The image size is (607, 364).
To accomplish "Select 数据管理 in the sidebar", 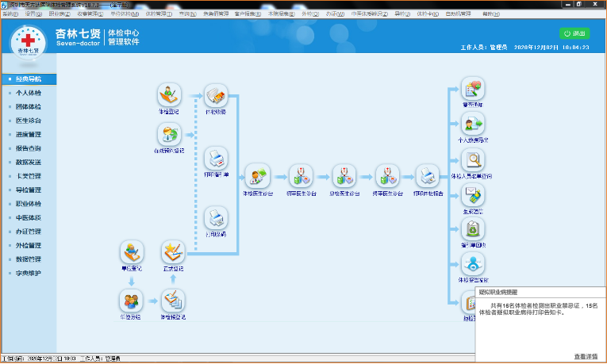I will (x=29, y=259).
